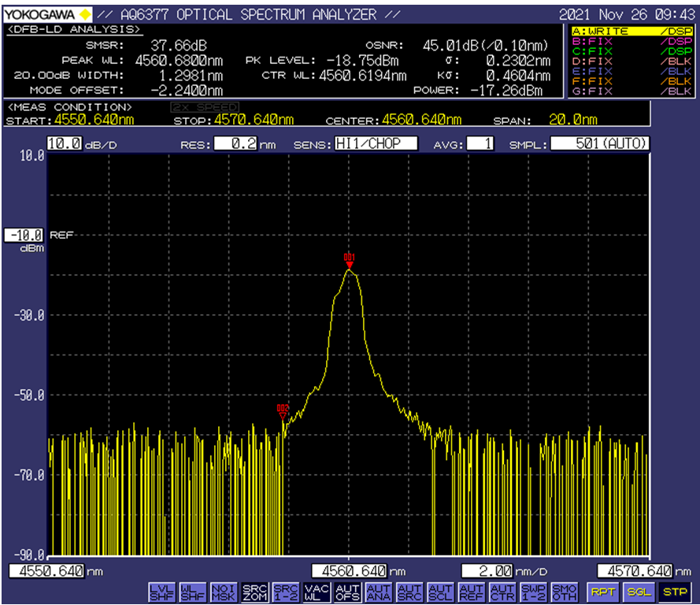This screenshot has height=605, width=700.
Task: Click the AUT SRC auto search icon
Action: tap(409, 592)
